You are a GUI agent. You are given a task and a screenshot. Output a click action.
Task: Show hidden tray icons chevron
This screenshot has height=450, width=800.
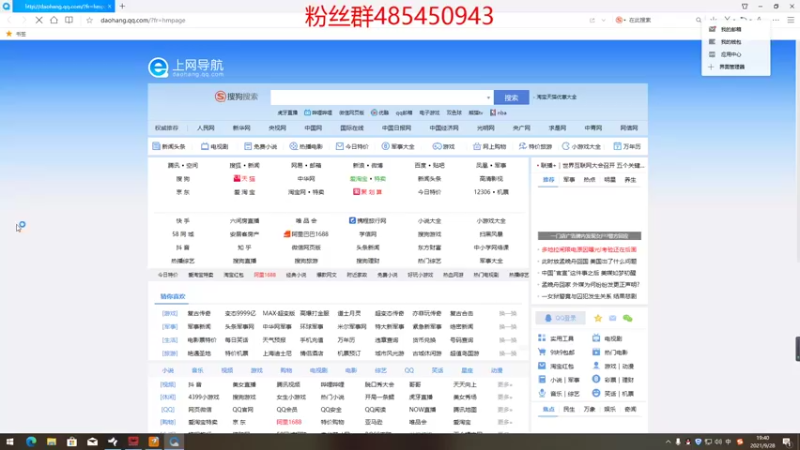click(x=668, y=442)
